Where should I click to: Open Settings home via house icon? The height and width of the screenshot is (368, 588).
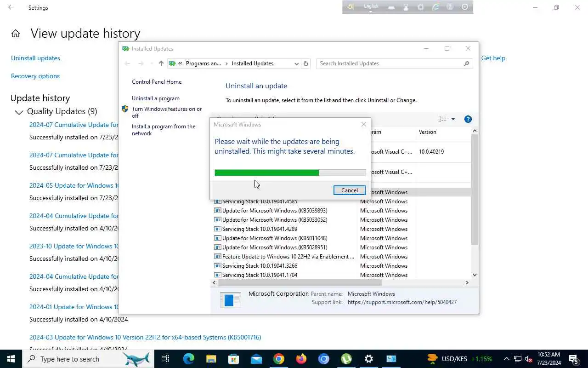tap(16, 34)
